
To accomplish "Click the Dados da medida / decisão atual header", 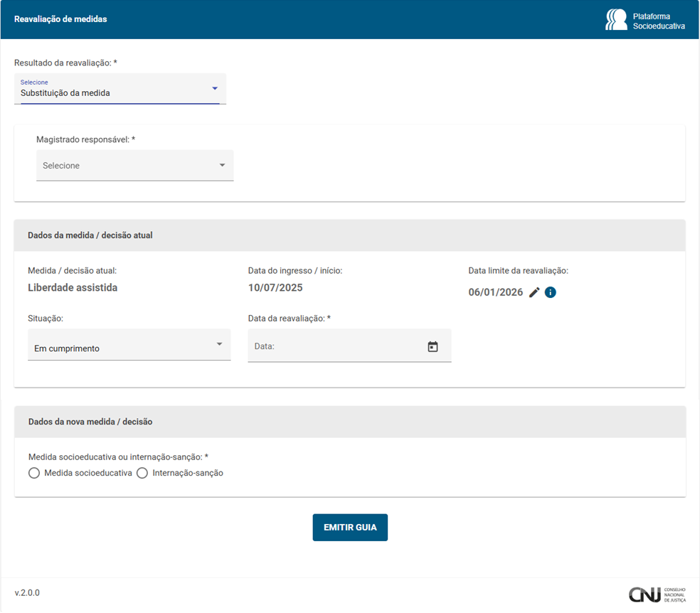I will click(x=90, y=235).
